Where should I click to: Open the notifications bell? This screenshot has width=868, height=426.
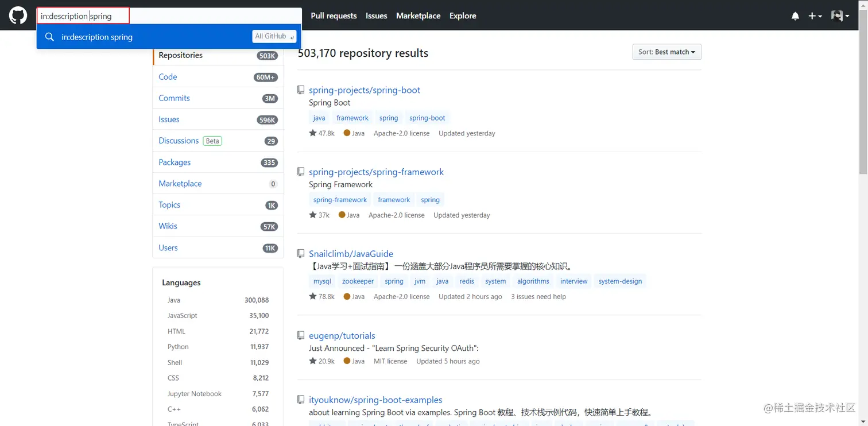[x=795, y=16]
